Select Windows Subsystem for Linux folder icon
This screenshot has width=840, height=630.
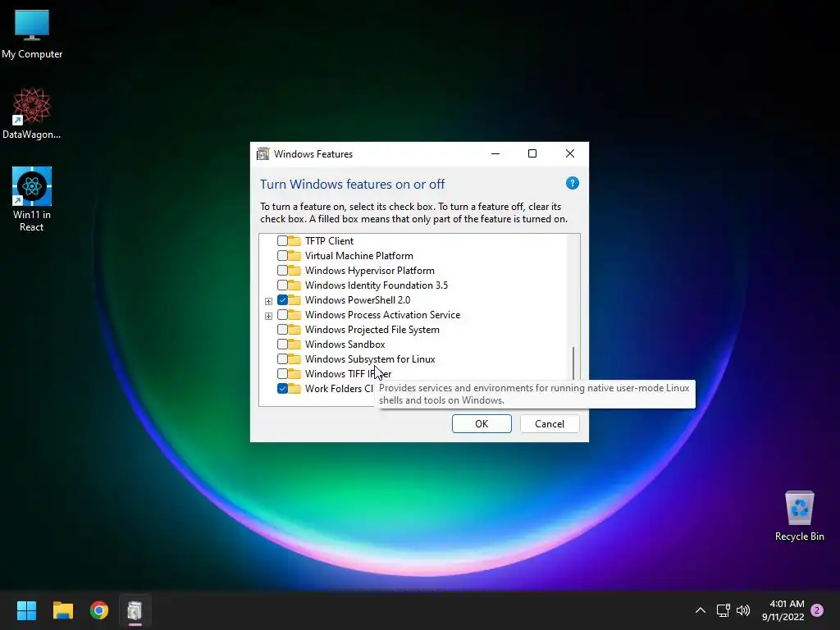[x=294, y=359]
